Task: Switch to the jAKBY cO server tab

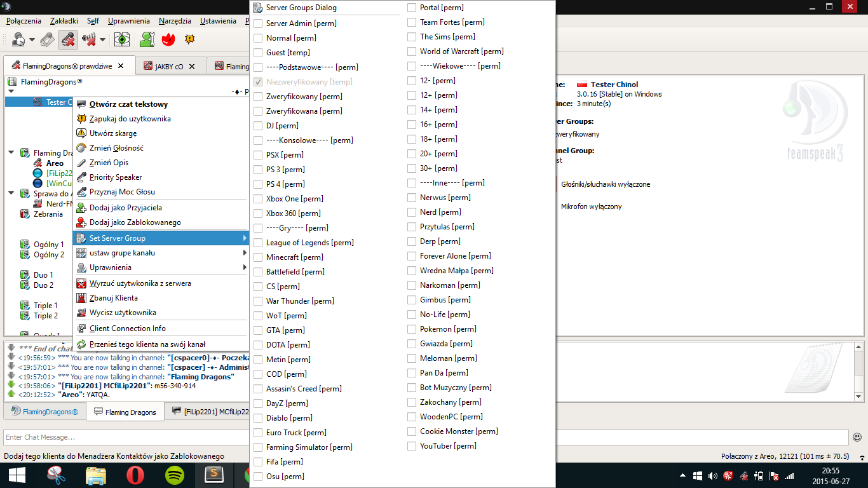Action: [169, 66]
